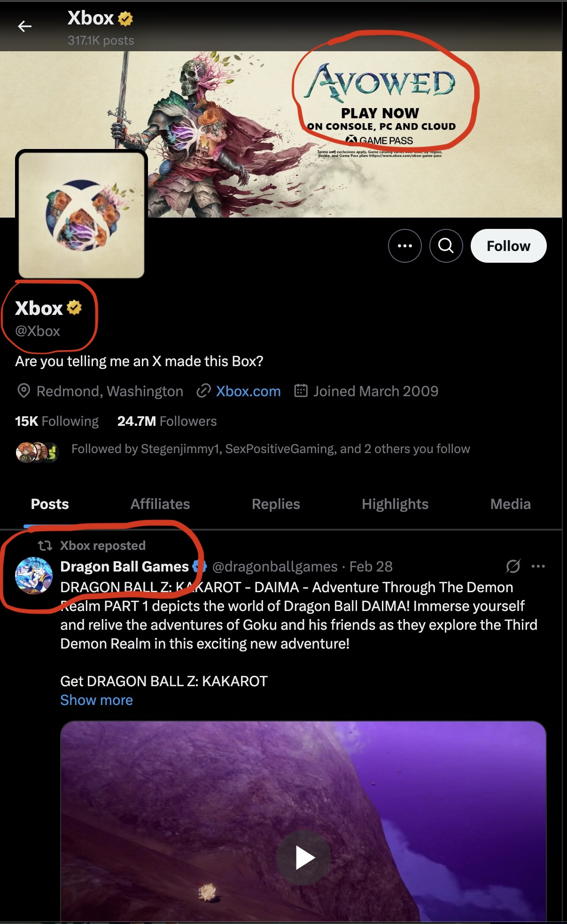Click the calendar icon next to Joined March 2009
567x924 pixels.
tap(302, 391)
